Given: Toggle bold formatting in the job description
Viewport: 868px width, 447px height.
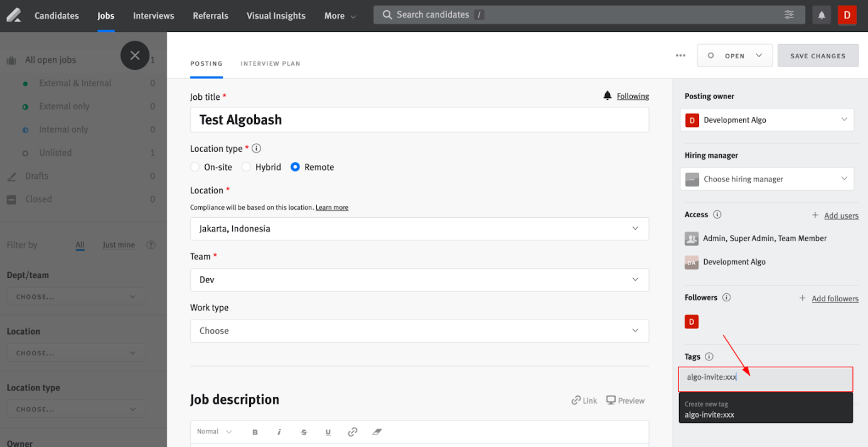Looking at the screenshot, I should coord(255,432).
